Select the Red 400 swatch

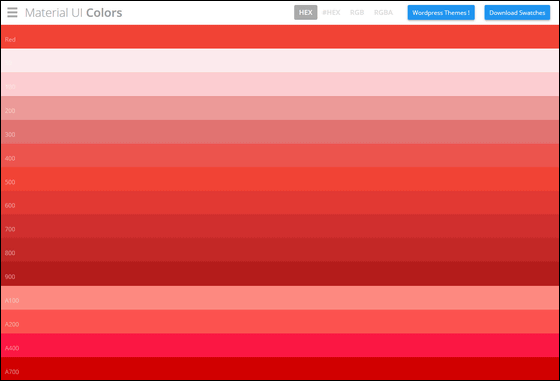click(280, 155)
